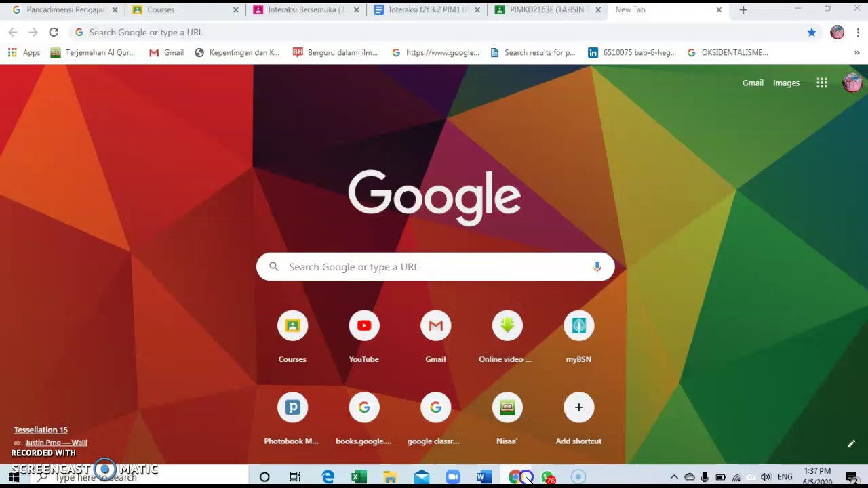Start voice search with microphone icon
Viewport: 868px width, 488px height.
pos(597,267)
